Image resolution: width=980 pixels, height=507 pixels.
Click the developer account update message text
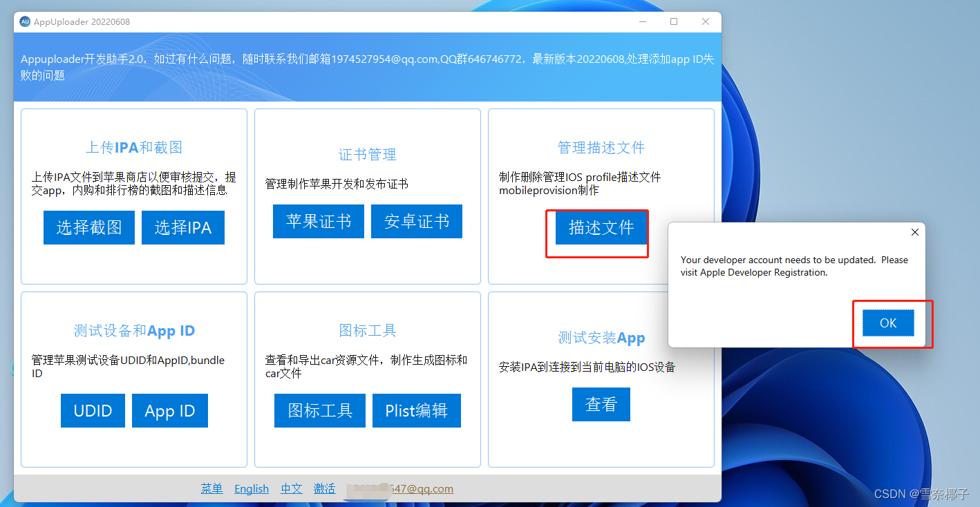[x=794, y=266]
